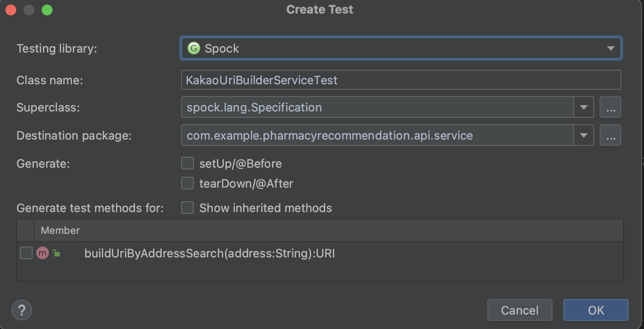Expand the Superclass dropdown arrow
This screenshot has height=329, width=644.
pos(584,107)
